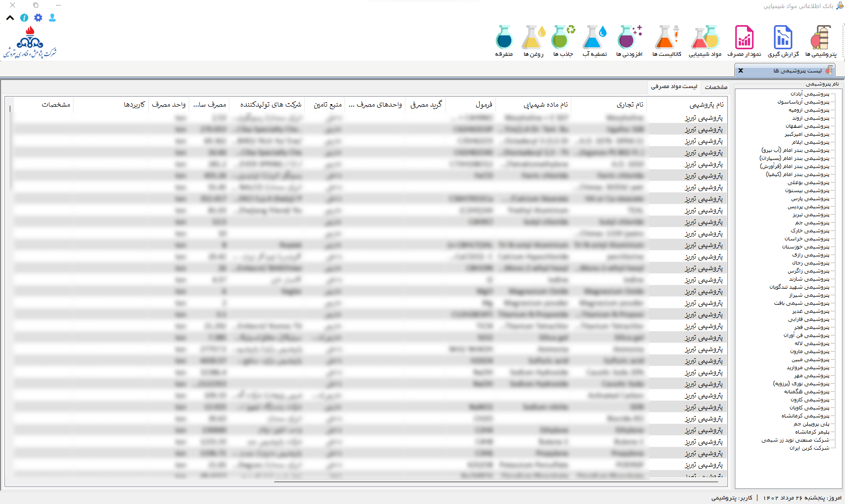Sort by the شرکت های تولیدکننده column header

[x=267, y=105]
